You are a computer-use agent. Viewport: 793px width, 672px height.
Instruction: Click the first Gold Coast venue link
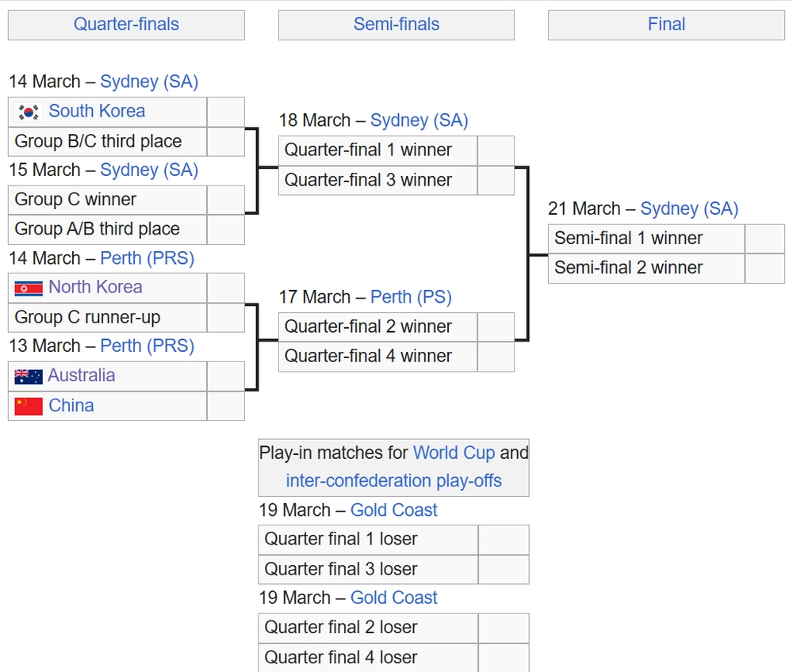(393, 510)
